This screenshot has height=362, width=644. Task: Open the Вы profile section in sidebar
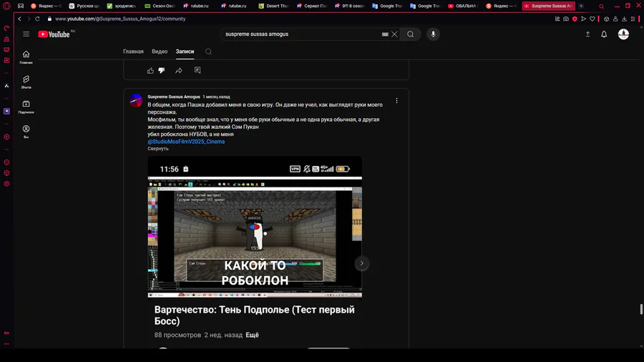pyautogui.click(x=26, y=132)
